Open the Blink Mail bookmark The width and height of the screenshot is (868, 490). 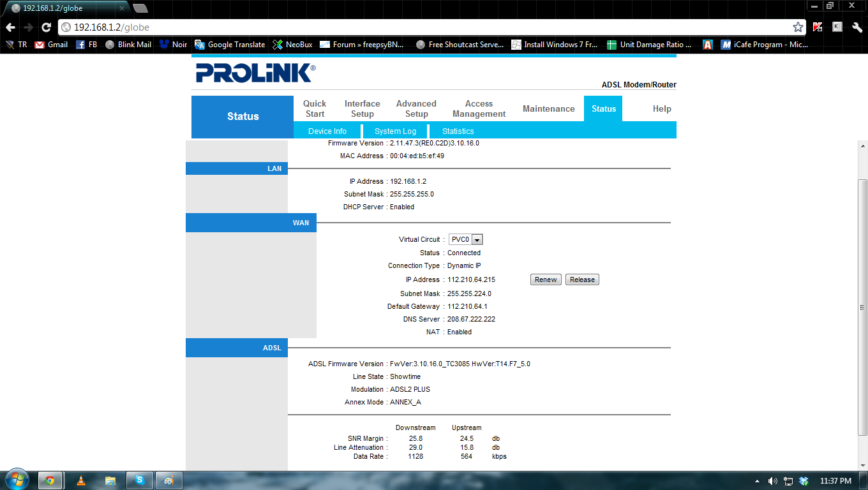(x=132, y=45)
